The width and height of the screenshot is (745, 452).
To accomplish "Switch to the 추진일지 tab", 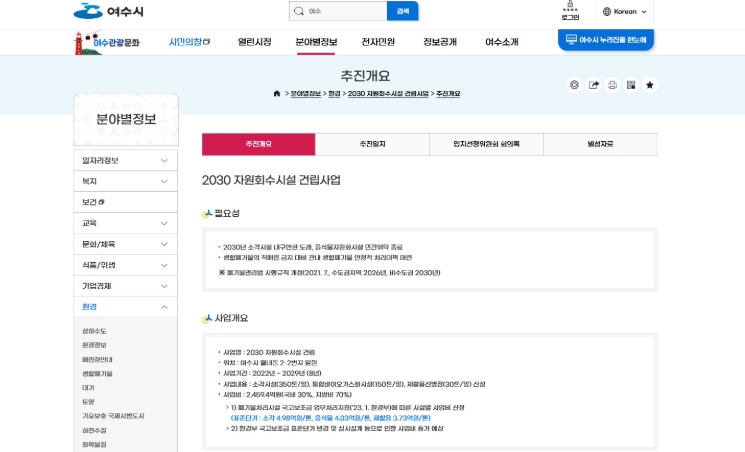I will [372, 144].
